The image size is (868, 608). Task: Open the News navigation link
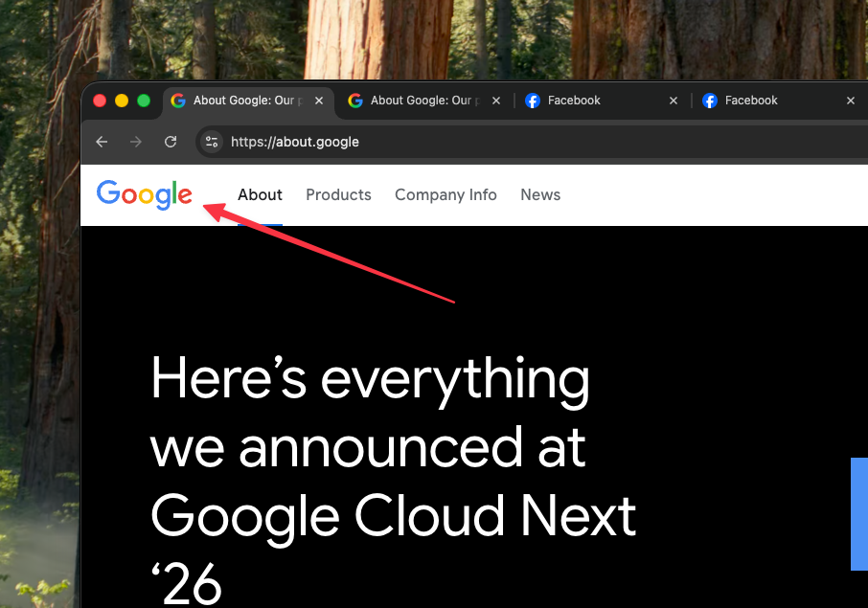click(x=540, y=194)
